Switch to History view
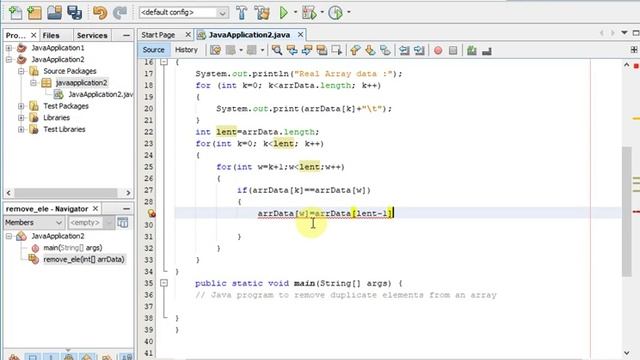The height and width of the screenshot is (360, 640). (186, 50)
